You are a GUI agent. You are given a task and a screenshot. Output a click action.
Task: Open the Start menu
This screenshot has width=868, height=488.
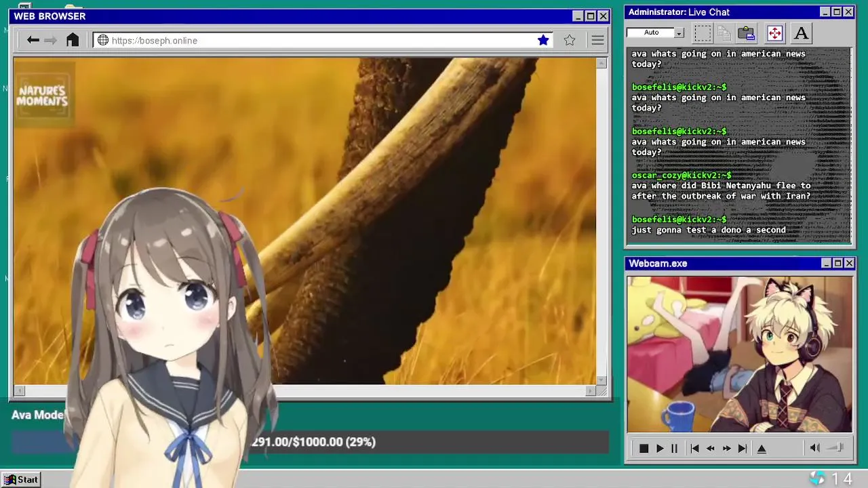pos(22,479)
